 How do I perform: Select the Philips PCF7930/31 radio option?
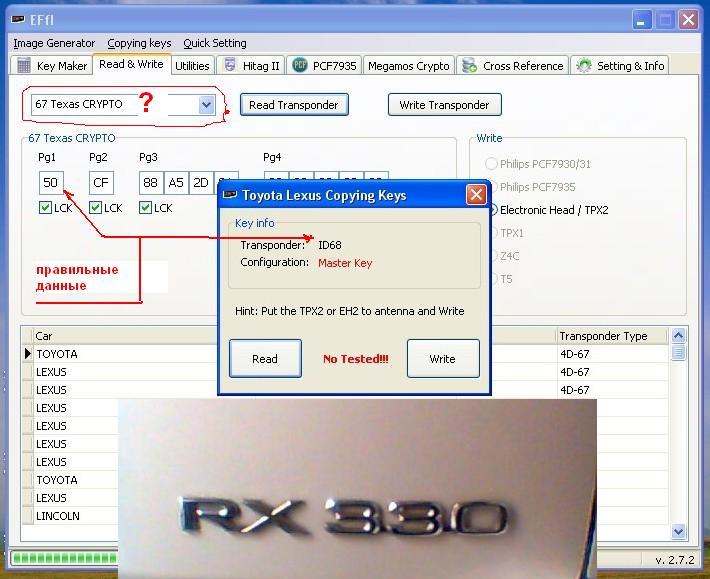[491, 163]
